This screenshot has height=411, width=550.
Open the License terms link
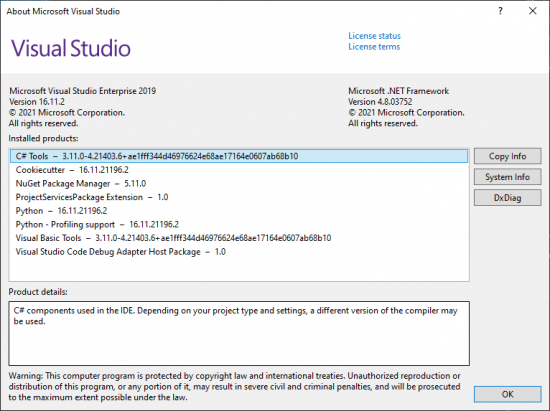coord(374,47)
